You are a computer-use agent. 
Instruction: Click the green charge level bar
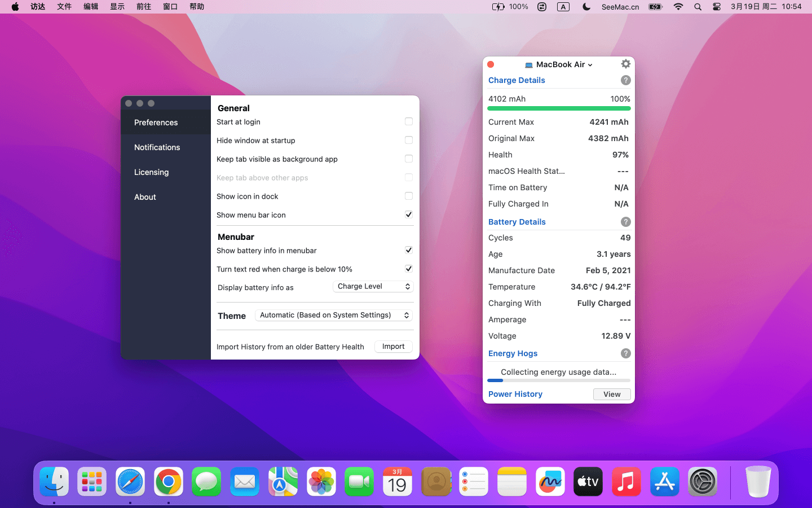559,108
